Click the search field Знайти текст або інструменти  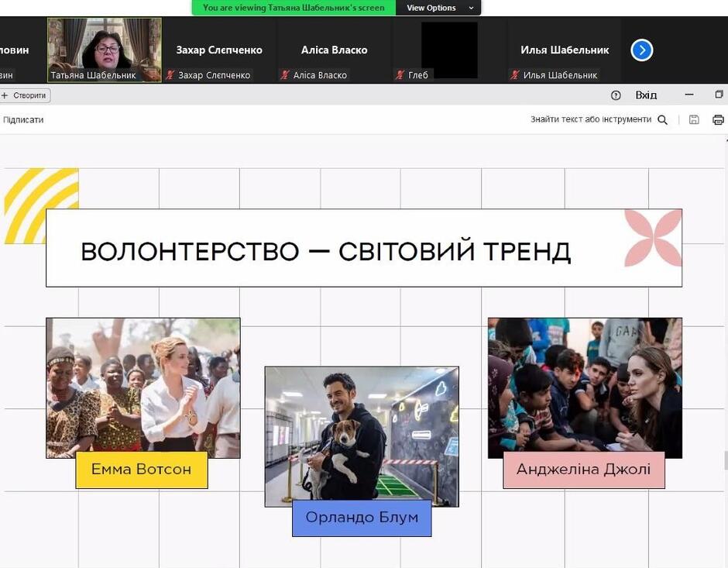591,119
